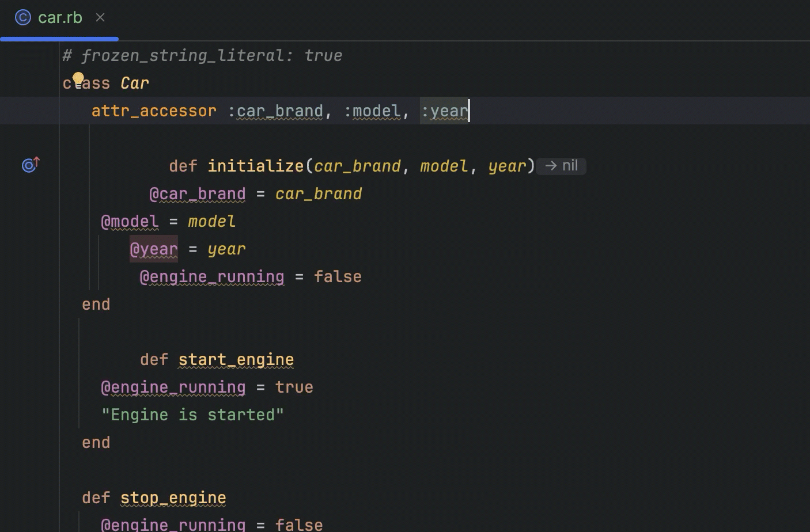Image resolution: width=810 pixels, height=532 pixels.
Task: Click the override marker in the gutter beside initialize
Action: tap(29, 165)
